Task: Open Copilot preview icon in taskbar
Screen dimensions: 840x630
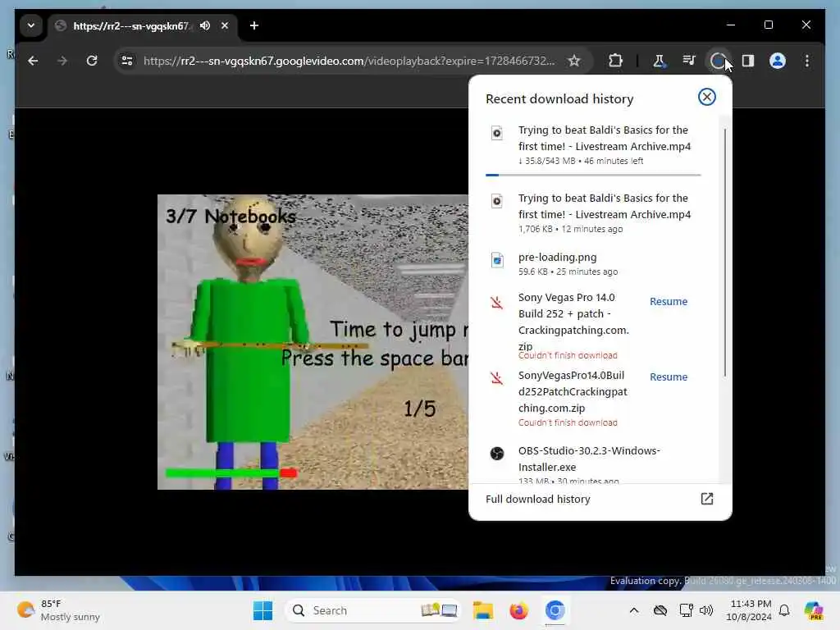Action: click(x=814, y=610)
